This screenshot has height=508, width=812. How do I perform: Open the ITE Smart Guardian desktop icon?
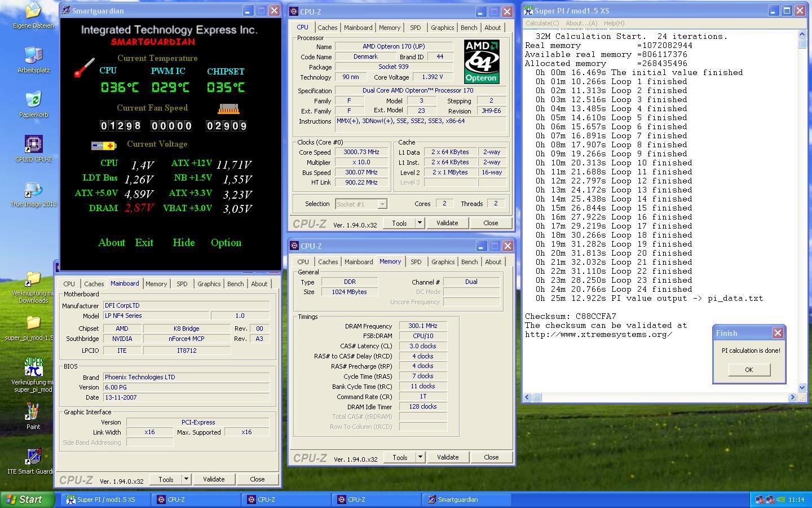pos(33,457)
